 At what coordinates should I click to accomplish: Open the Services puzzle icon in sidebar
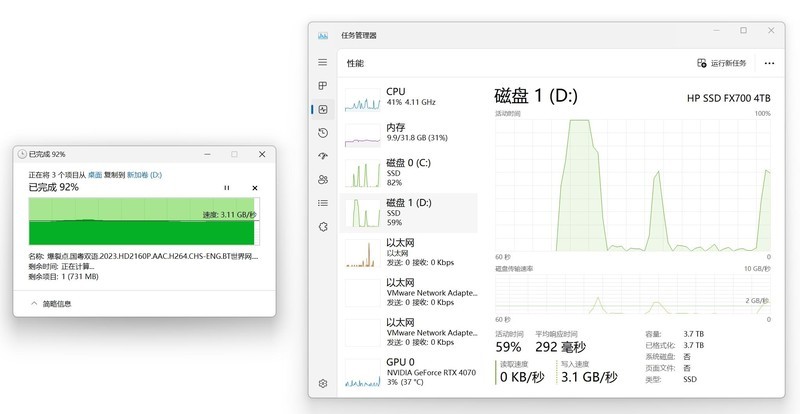point(322,227)
